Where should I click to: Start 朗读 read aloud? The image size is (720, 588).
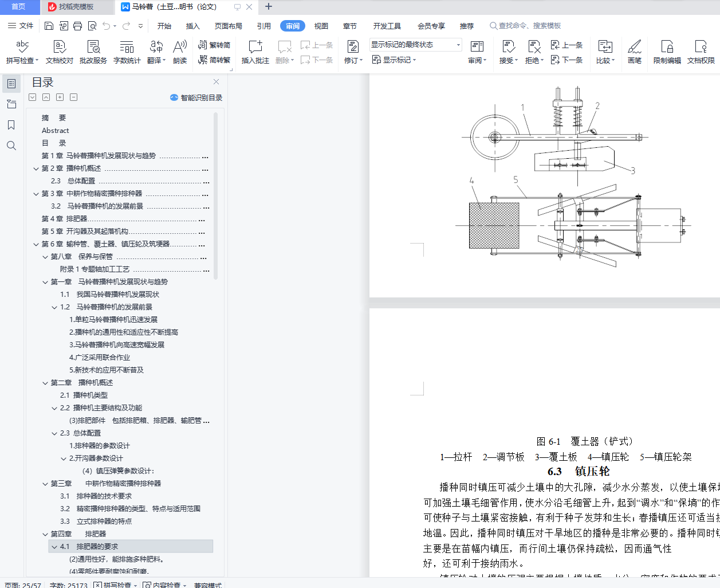click(180, 52)
